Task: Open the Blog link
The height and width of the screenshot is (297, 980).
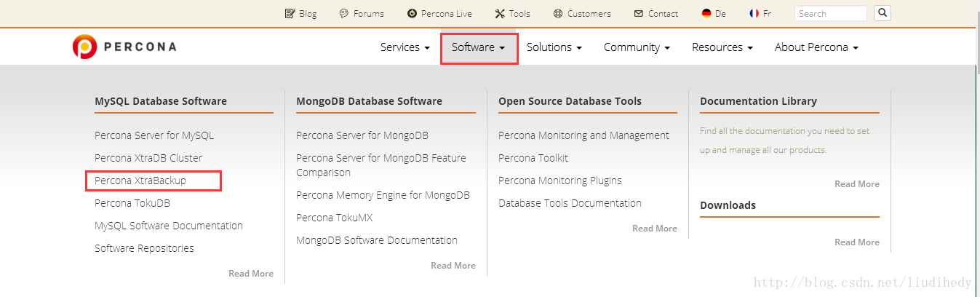Action: click(308, 13)
